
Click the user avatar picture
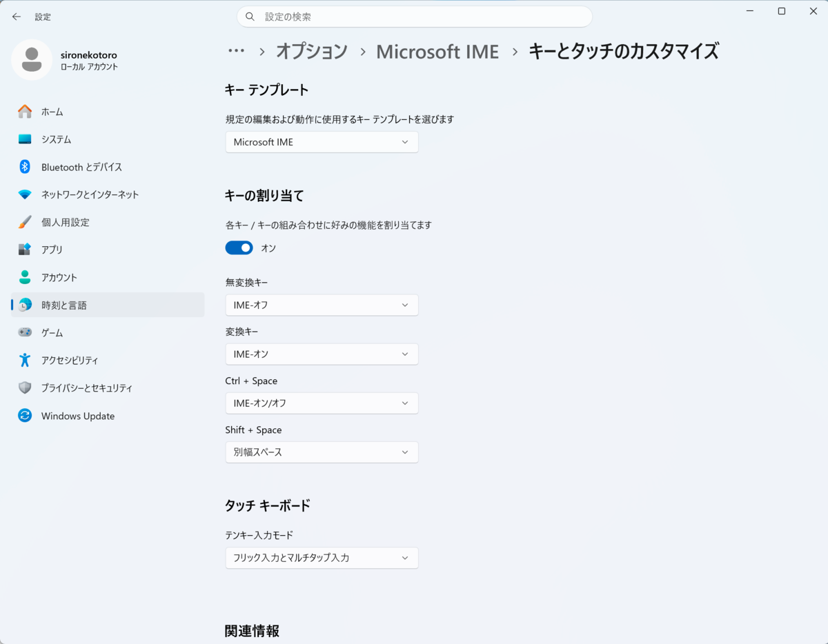[x=32, y=60]
